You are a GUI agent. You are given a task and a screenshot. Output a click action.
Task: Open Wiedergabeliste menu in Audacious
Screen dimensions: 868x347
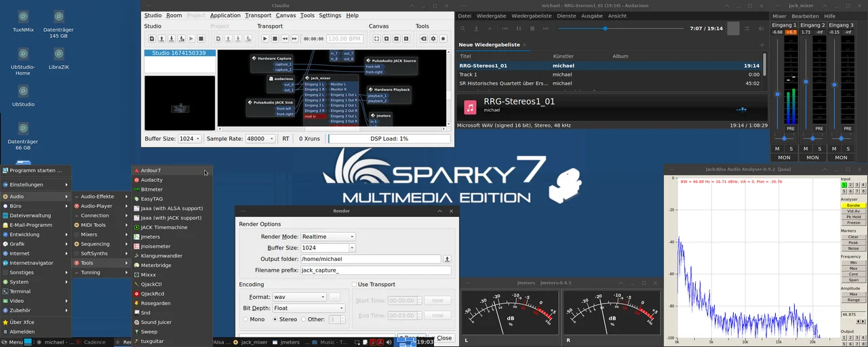point(531,16)
